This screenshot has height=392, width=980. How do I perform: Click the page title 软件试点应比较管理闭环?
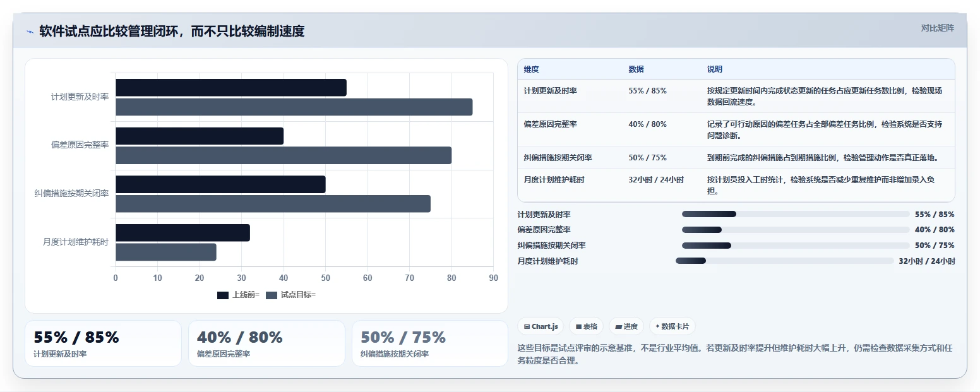(x=172, y=32)
